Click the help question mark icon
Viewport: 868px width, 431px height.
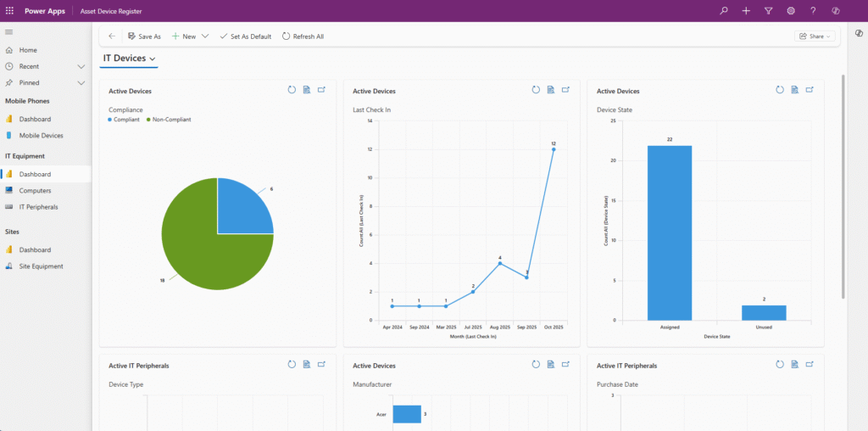pyautogui.click(x=813, y=11)
